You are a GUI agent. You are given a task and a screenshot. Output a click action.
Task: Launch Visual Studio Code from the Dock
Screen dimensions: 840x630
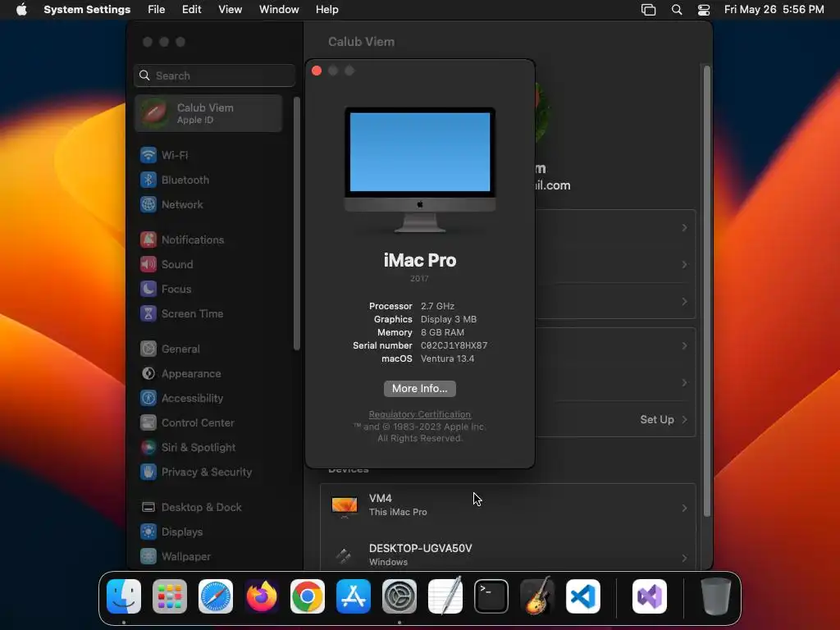[583, 596]
